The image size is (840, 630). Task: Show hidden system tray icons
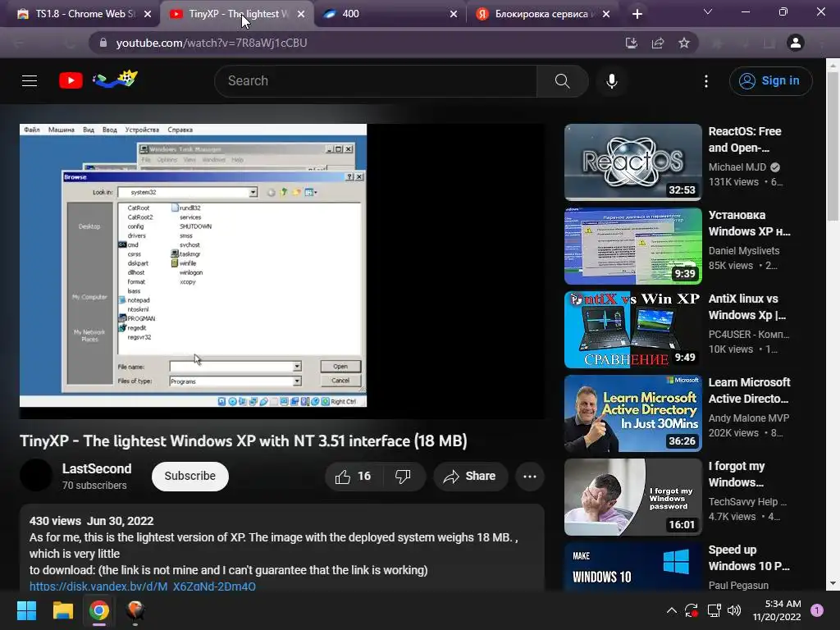671,610
